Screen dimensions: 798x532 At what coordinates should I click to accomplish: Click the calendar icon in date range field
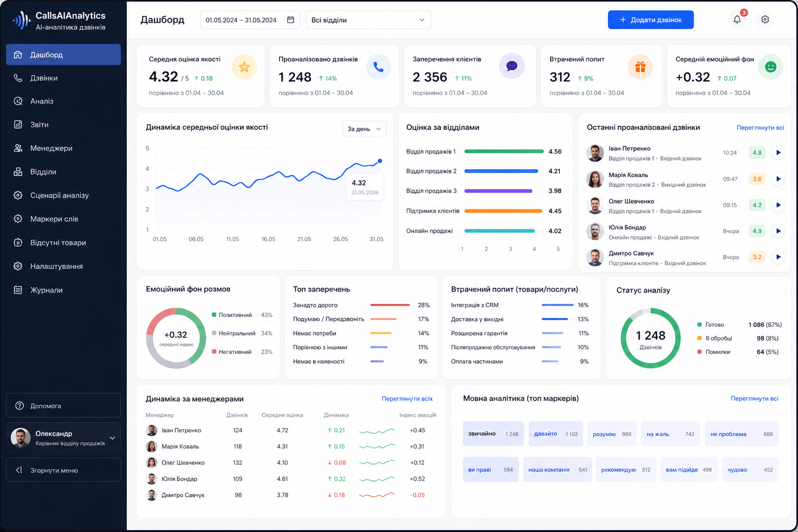[290, 20]
